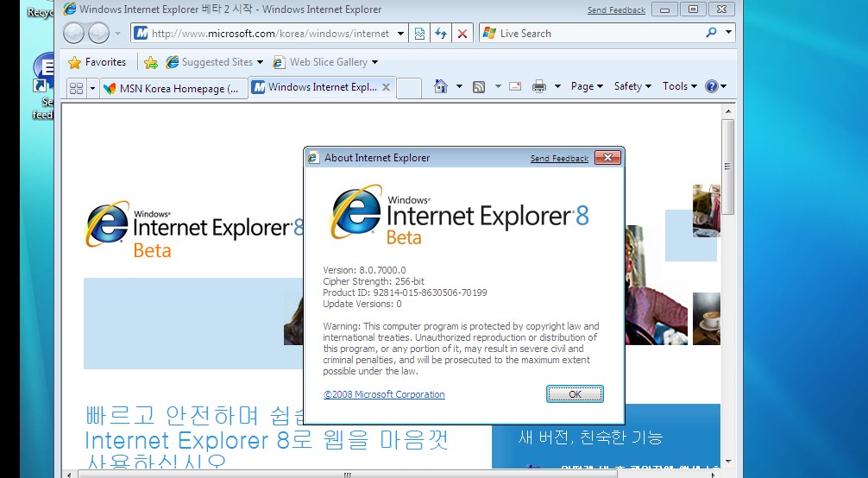Stop loading with the red X icon
Screen dimensions: 868x478
tap(462, 34)
